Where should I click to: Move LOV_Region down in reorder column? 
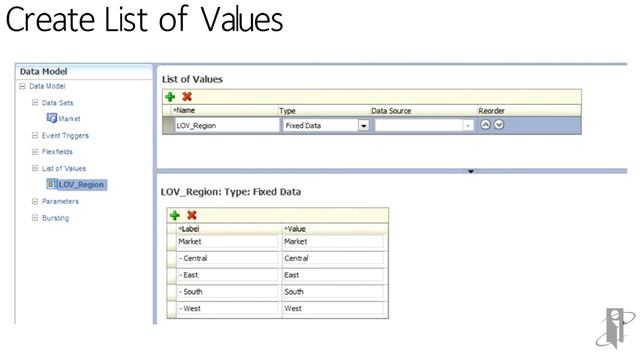coord(499,124)
